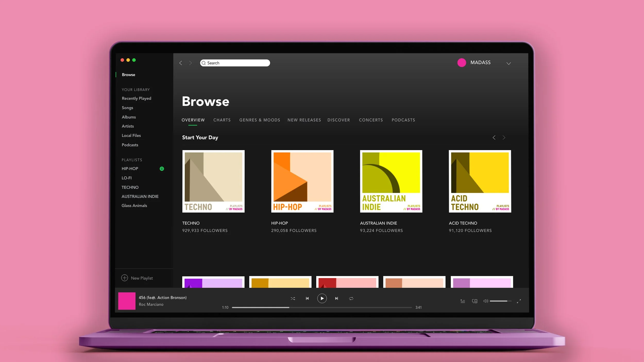Click '290,058 FOLLOWERS' text
Image resolution: width=644 pixels, height=362 pixels.
(294, 230)
